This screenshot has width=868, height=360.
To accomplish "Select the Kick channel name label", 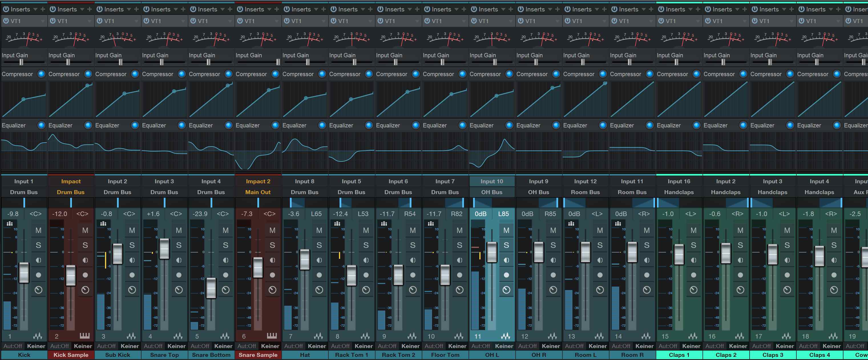I will 24,355.
